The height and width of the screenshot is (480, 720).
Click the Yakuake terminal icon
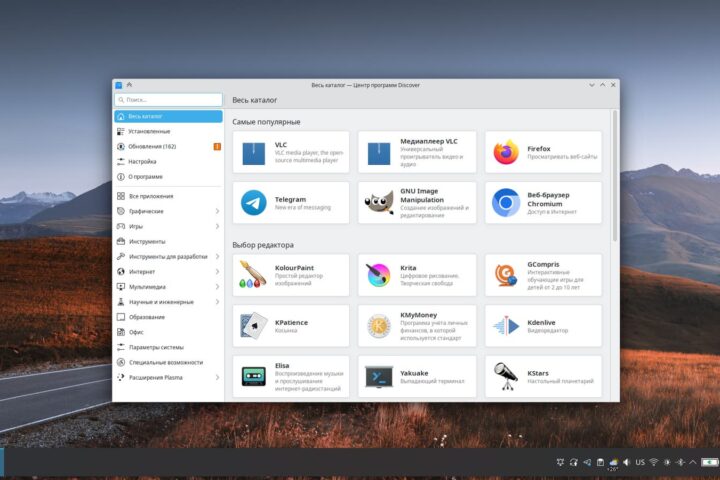pyautogui.click(x=379, y=377)
